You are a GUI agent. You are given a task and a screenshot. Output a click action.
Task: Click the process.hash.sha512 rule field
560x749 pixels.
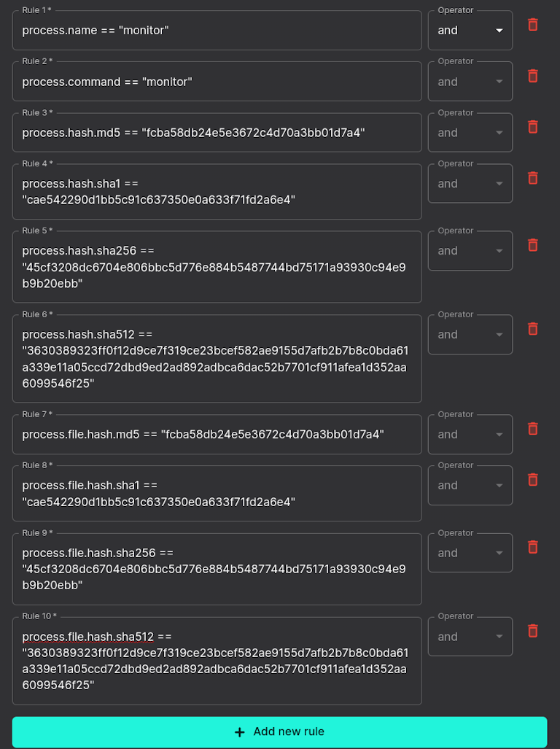click(216, 357)
